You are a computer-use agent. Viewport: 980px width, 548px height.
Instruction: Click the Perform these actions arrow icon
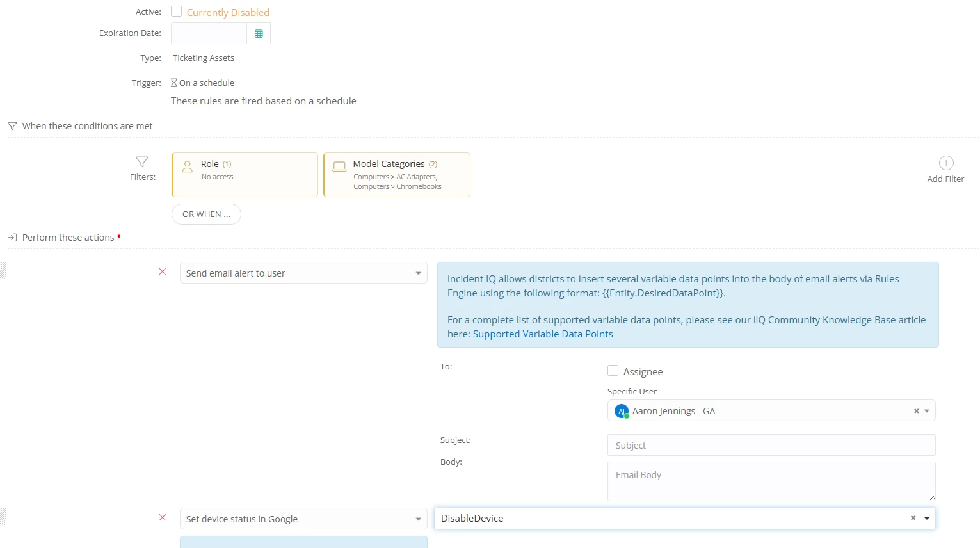point(12,238)
